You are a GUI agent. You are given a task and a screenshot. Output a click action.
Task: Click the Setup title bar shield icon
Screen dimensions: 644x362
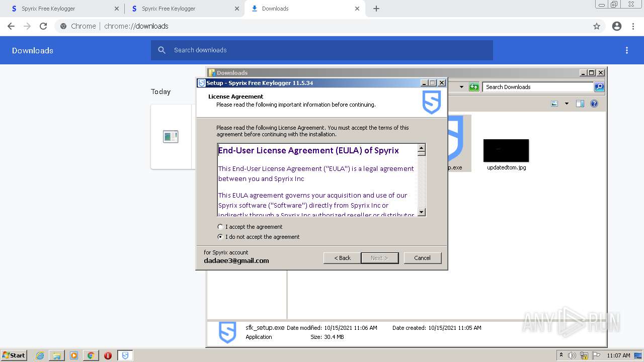tap(202, 83)
